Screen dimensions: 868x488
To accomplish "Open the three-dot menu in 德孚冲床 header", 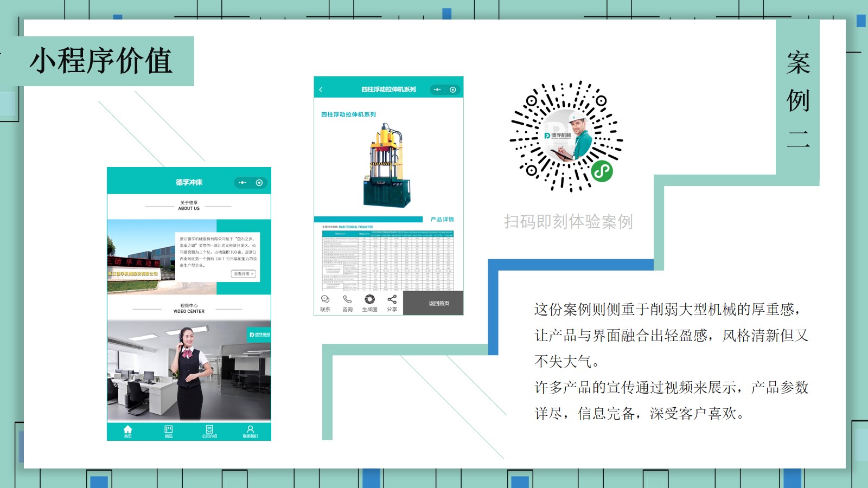I will pos(242,183).
